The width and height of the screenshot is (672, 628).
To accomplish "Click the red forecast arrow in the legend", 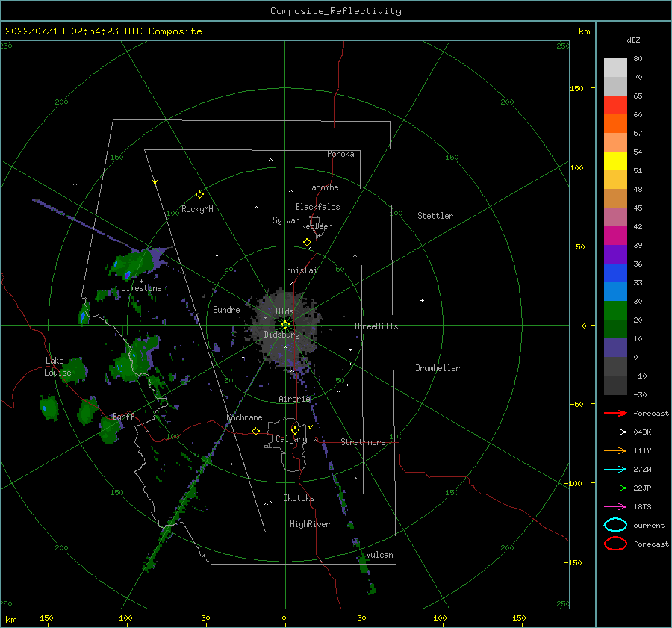I will pyautogui.click(x=615, y=413).
